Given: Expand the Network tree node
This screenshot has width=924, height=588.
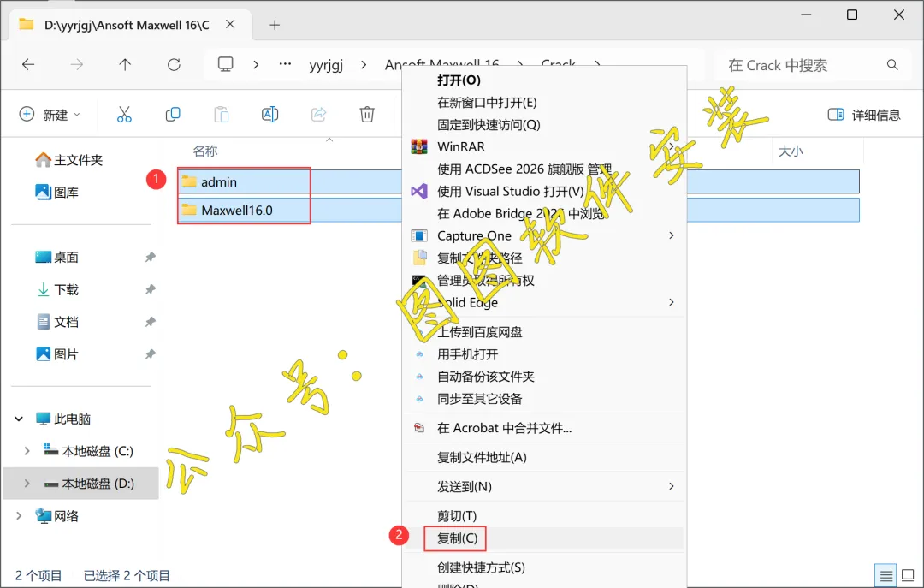Looking at the screenshot, I should [x=19, y=516].
